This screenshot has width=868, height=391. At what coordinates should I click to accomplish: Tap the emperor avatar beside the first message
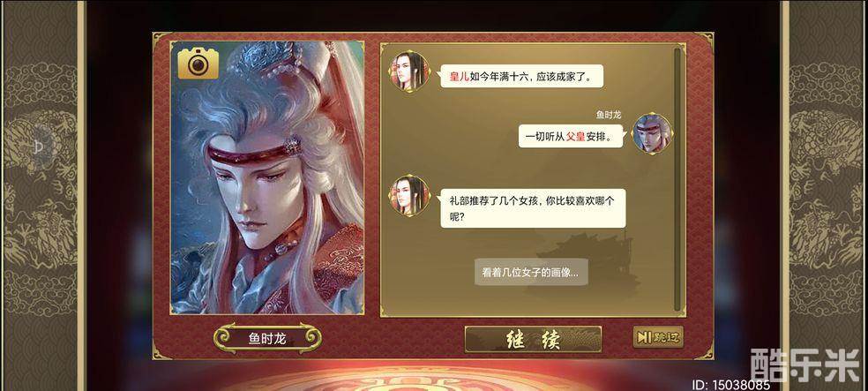[409, 71]
